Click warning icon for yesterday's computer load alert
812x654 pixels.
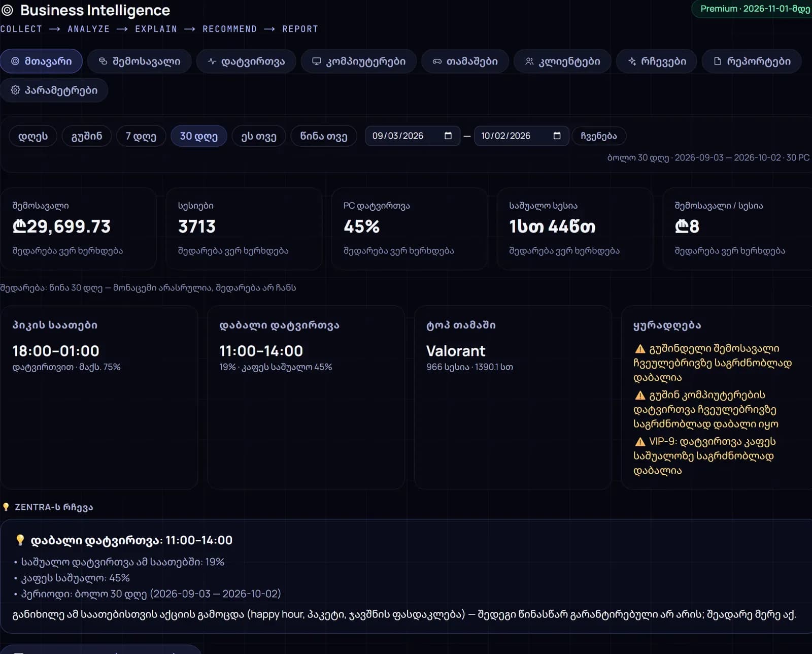640,395
